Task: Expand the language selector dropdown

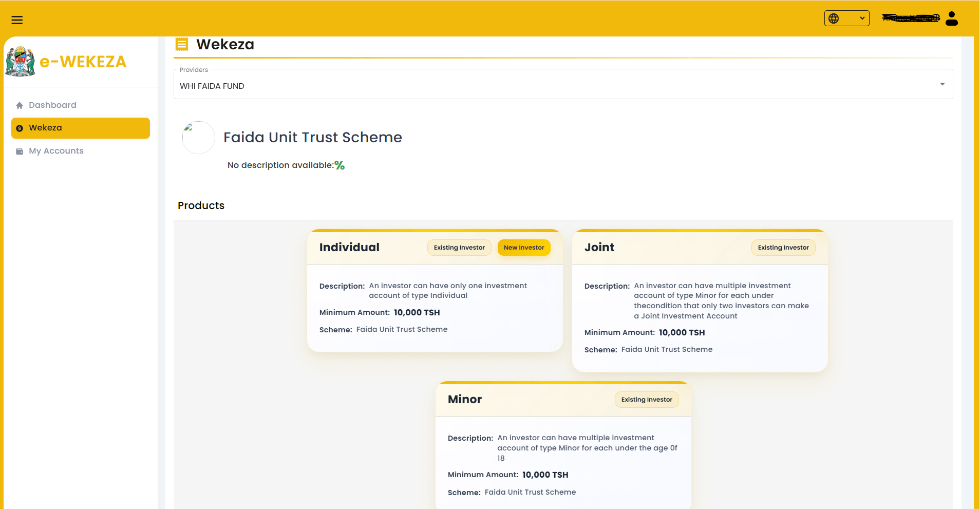Action: (862, 18)
